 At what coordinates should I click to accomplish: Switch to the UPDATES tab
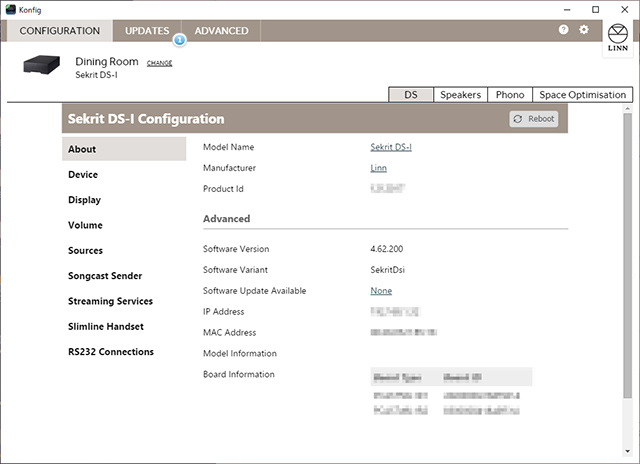point(147,31)
